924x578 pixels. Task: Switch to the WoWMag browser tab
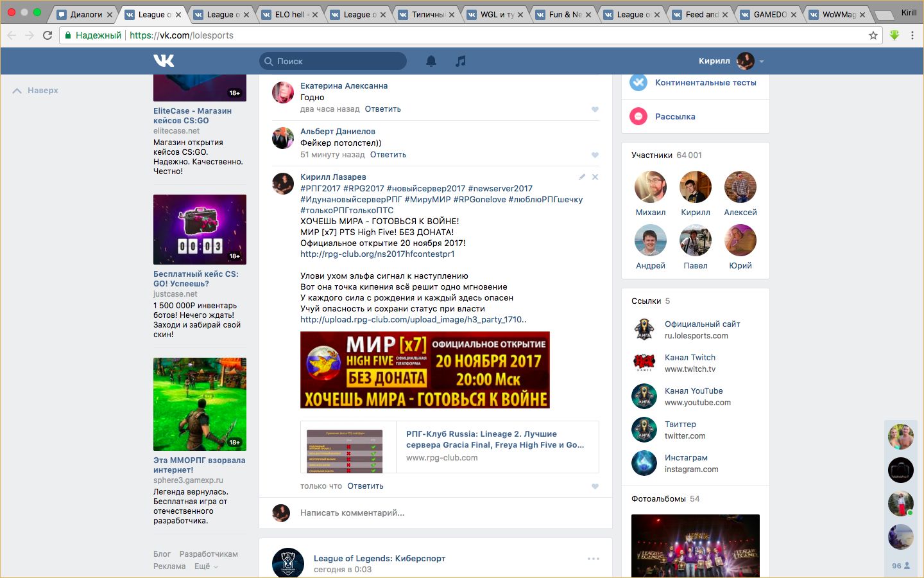837,14
